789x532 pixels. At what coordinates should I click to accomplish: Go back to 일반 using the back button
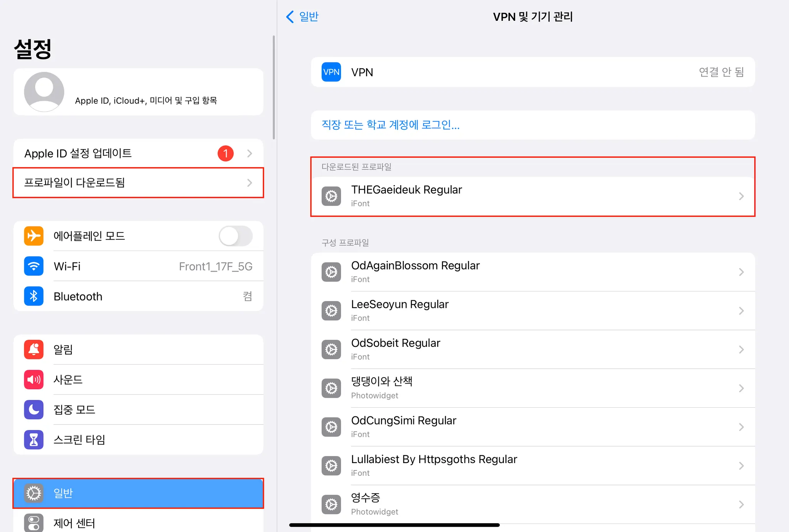pyautogui.click(x=302, y=17)
